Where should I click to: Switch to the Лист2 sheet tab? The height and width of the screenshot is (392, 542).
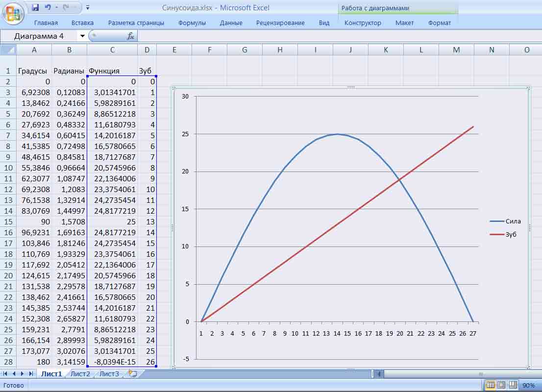point(80,374)
